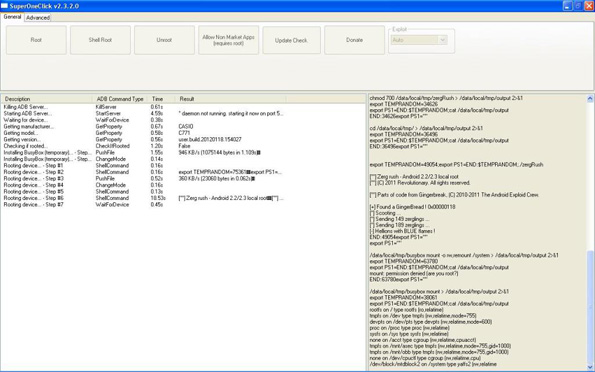Click the Result column header
The width and height of the screenshot is (595, 372).
230,99
